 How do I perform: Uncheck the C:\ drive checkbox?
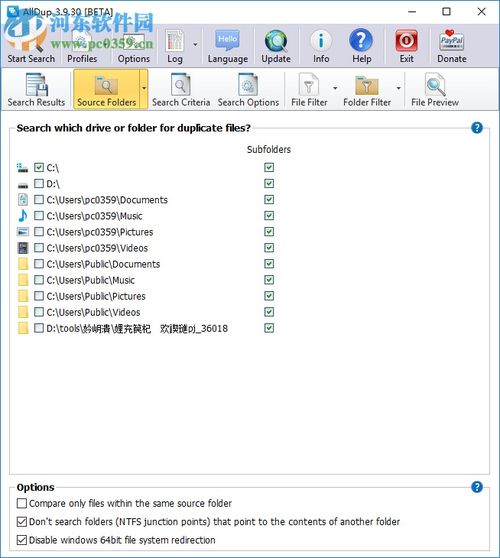pos(39,167)
